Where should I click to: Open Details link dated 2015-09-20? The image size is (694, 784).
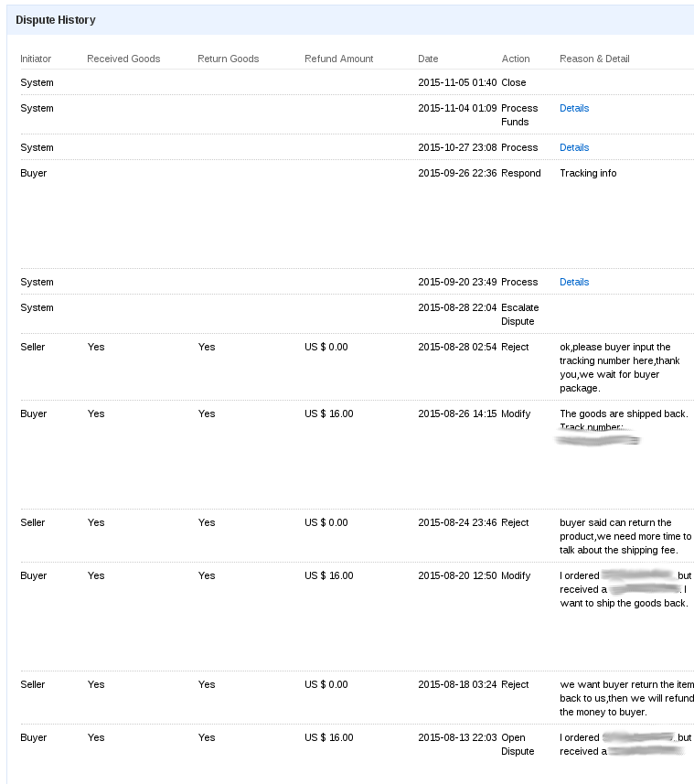574,282
